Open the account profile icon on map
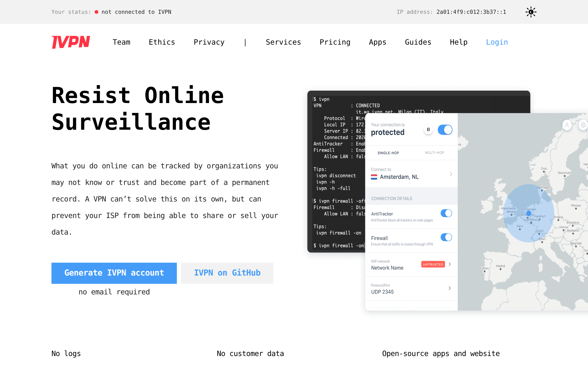 [x=567, y=125]
